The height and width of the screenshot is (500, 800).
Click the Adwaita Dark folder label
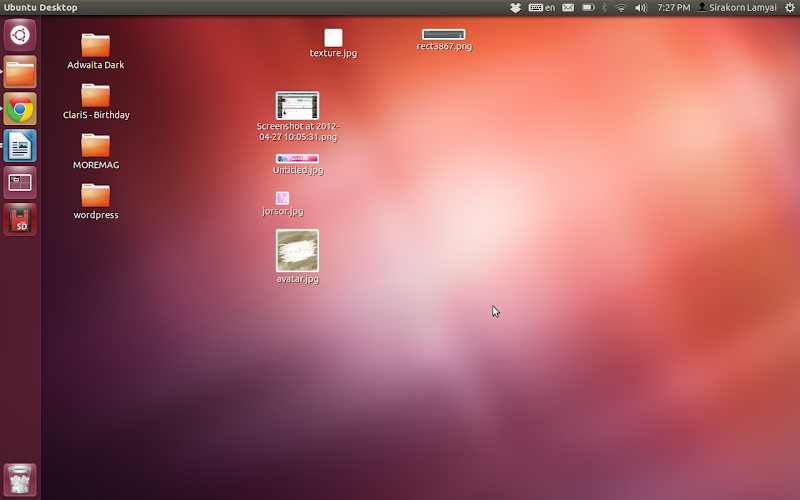pyautogui.click(x=95, y=65)
